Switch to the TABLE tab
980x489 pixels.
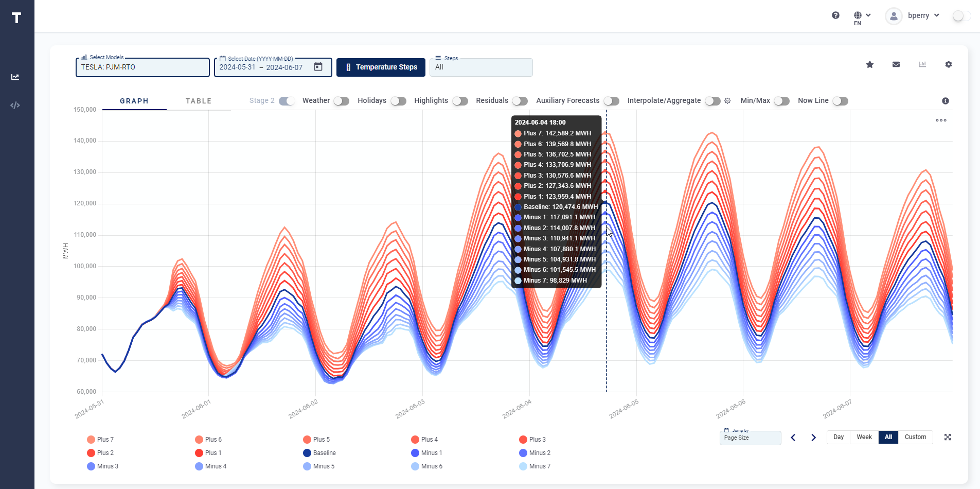pos(198,101)
